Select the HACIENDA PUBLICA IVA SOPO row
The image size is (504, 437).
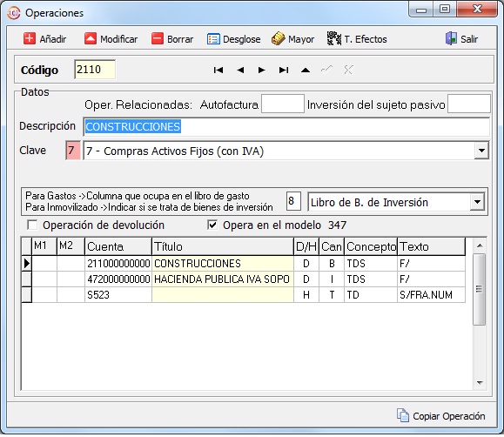coord(244,279)
